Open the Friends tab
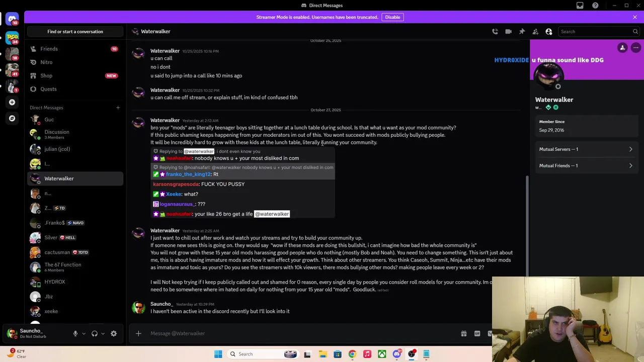This screenshot has height=362, width=644. point(75,49)
